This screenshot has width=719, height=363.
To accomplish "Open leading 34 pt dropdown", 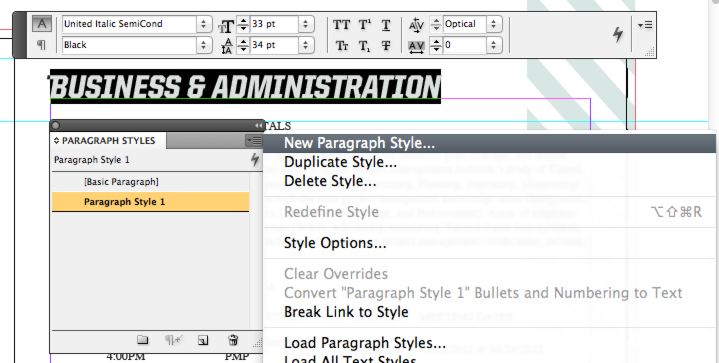I will (306, 45).
